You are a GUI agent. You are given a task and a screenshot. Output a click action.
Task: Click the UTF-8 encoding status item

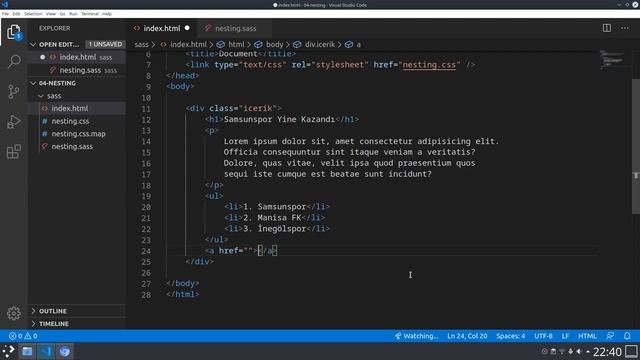click(543, 336)
